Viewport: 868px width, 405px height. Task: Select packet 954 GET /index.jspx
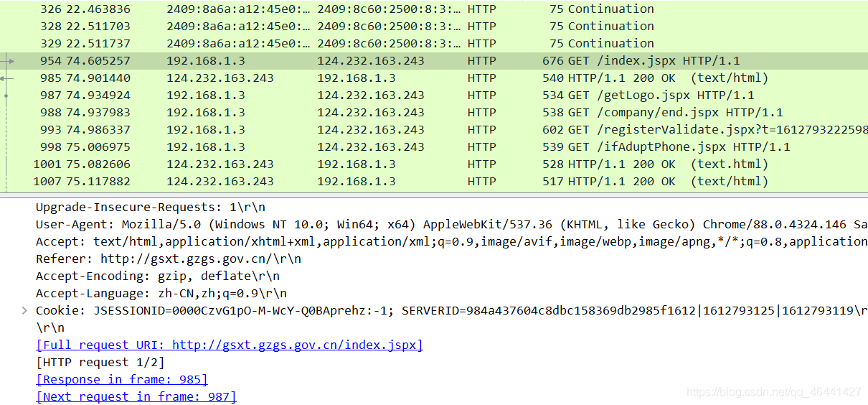pos(434,61)
